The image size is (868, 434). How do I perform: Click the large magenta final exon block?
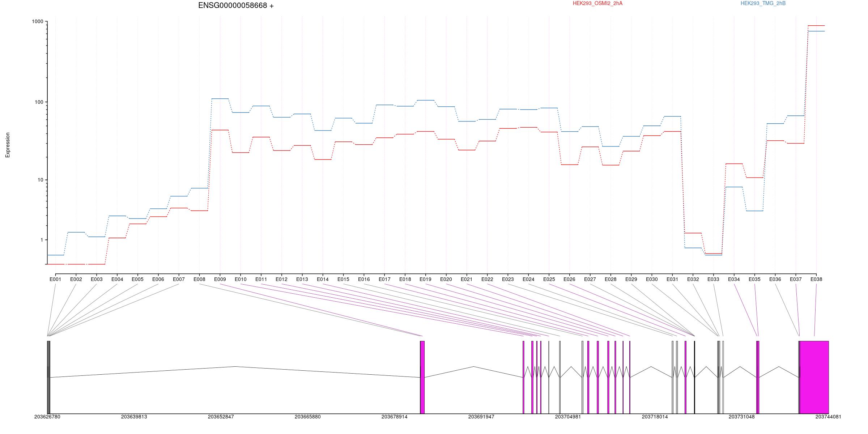click(814, 377)
